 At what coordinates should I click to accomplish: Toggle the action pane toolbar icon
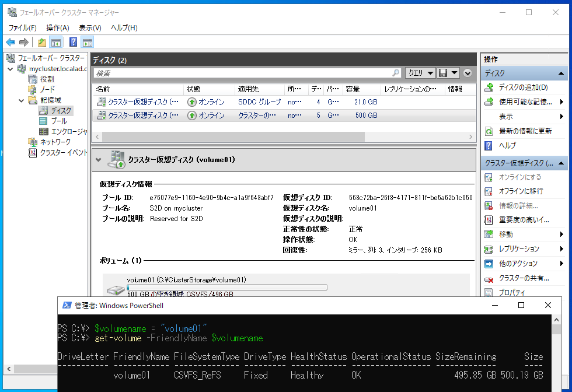86,41
